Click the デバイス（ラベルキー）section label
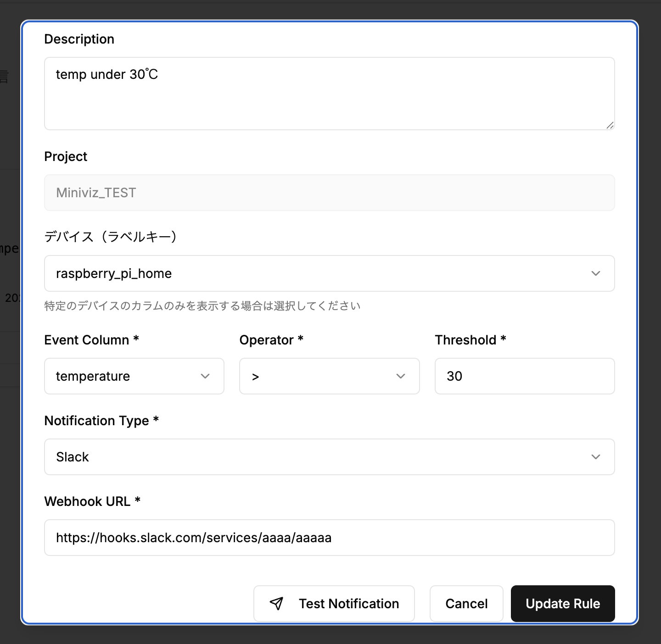 pos(111,237)
